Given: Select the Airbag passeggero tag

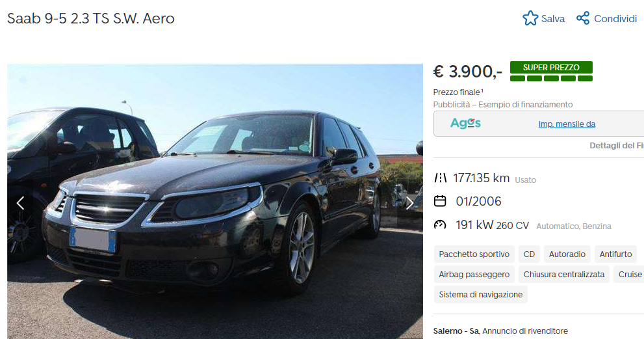Looking at the screenshot, I should [474, 275].
